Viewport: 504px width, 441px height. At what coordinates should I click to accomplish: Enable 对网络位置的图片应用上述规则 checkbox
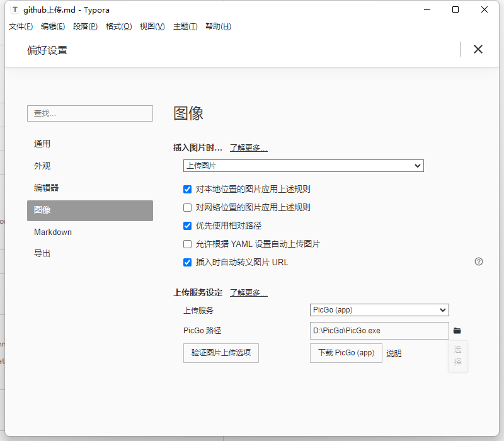pos(187,208)
